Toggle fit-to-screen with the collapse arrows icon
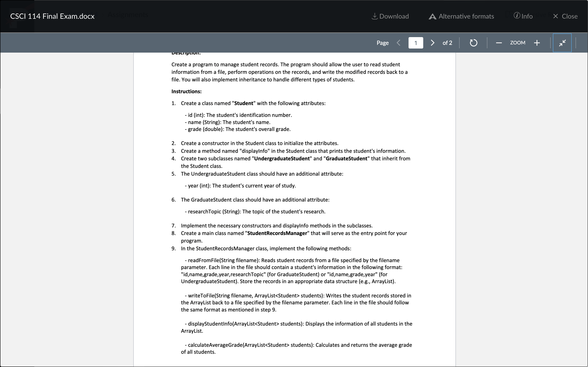This screenshot has height=367, width=588. pyautogui.click(x=562, y=43)
